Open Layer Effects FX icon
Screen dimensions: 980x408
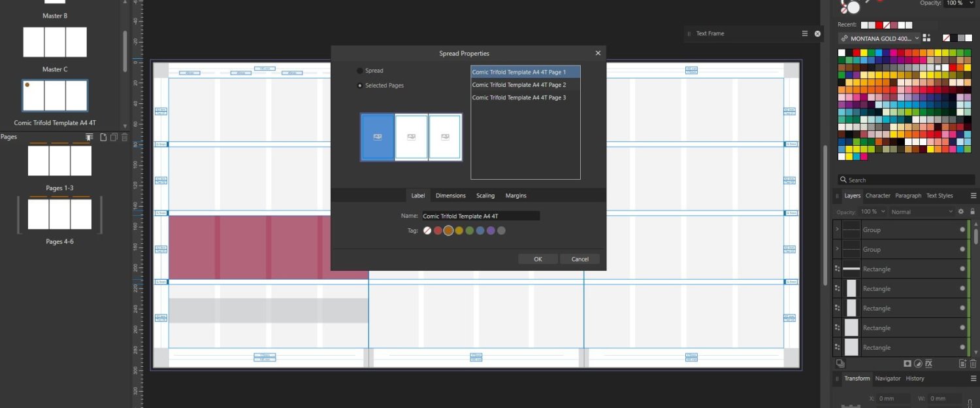(928, 364)
